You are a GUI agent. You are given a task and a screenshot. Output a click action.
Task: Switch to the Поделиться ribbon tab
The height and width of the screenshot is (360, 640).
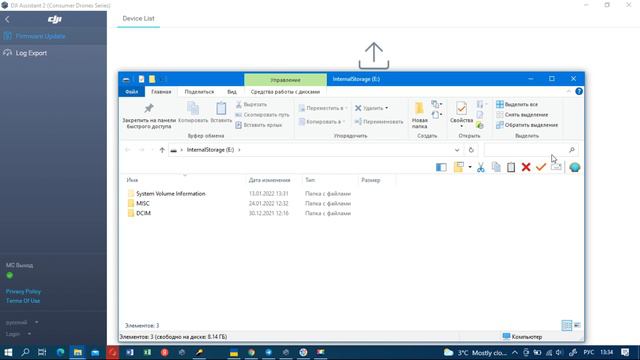click(199, 92)
